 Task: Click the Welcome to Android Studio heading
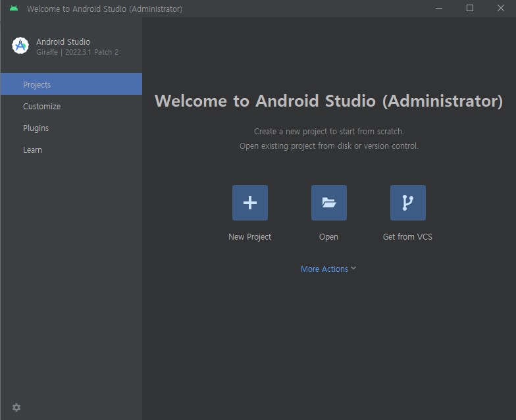(329, 101)
